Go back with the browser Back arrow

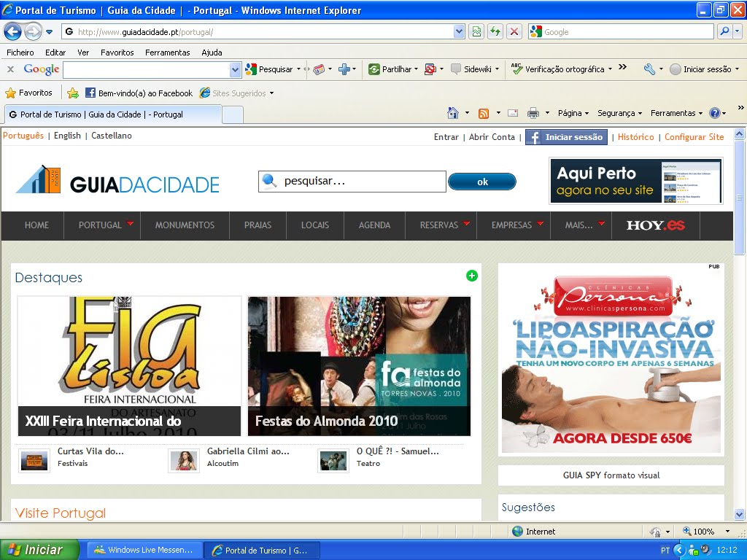click(x=13, y=32)
